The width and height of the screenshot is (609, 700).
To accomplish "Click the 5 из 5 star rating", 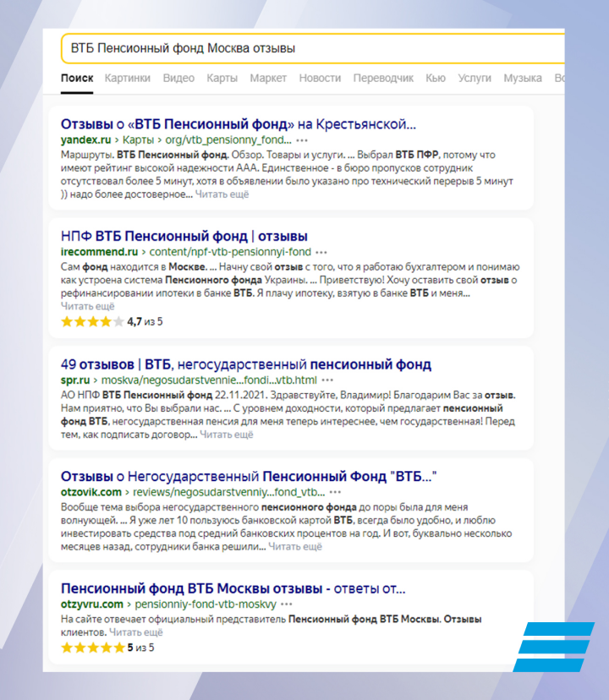I will (x=107, y=648).
